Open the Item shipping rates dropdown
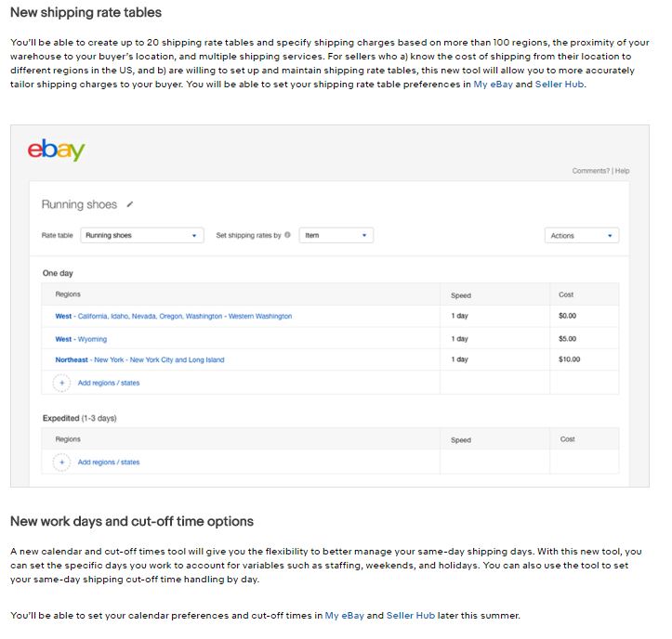This screenshot has width=672, height=639. coord(336,235)
